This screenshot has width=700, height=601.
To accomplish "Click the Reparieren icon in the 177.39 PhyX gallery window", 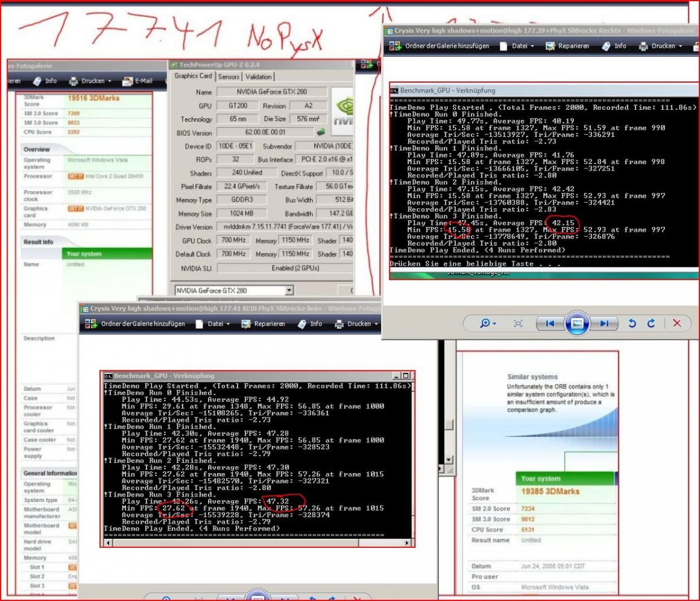I will tap(550, 46).
